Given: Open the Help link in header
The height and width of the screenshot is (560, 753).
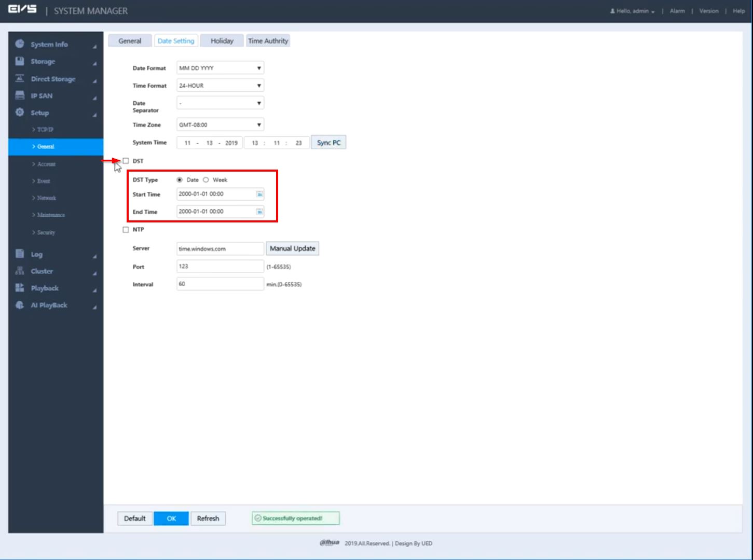Looking at the screenshot, I should coord(738,11).
